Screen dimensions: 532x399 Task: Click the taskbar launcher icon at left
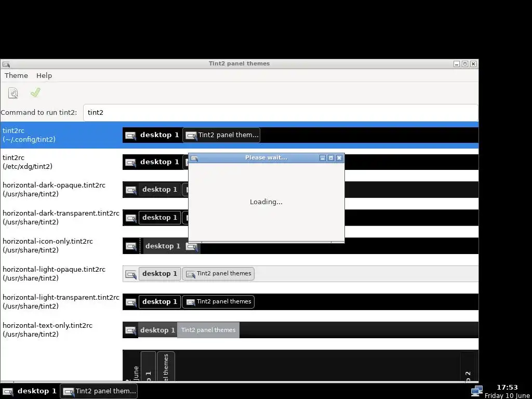click(7, 392)
